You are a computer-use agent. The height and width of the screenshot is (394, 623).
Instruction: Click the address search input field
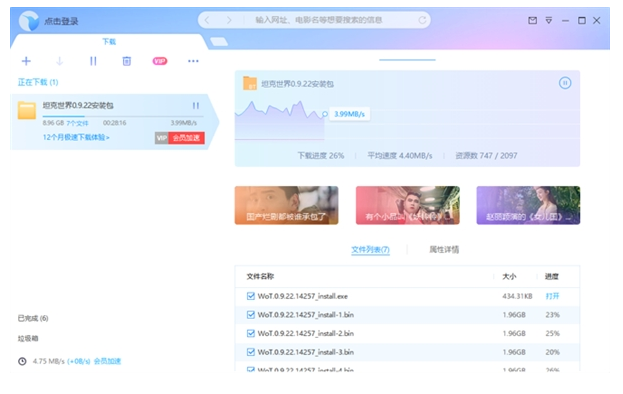pyautogui.click(x=319, y=20)
